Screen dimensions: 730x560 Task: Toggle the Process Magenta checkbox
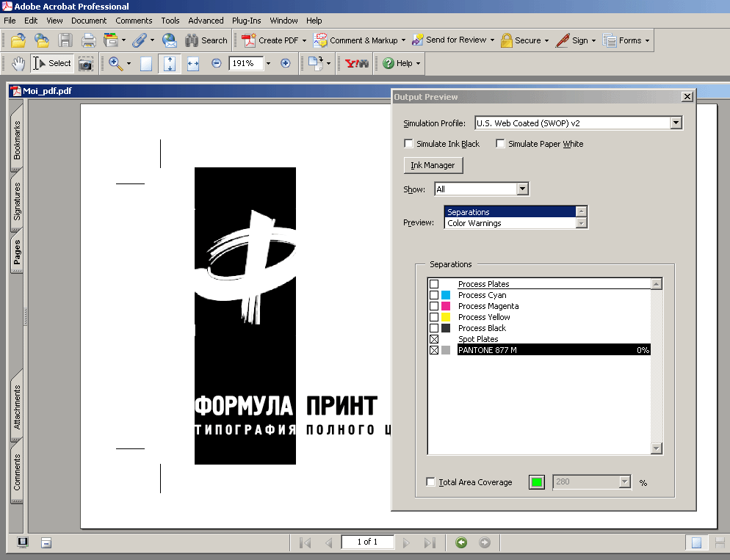click(434, 306)
